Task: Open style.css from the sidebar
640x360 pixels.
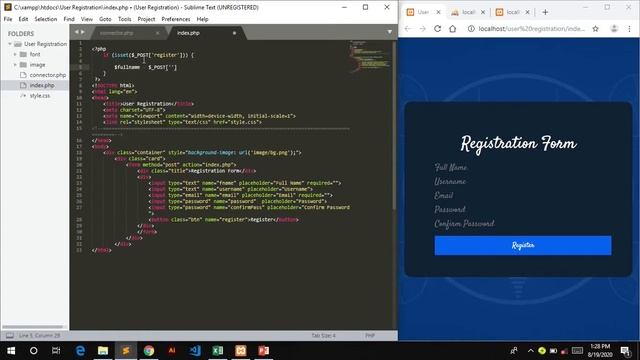Action: (40, 96)
